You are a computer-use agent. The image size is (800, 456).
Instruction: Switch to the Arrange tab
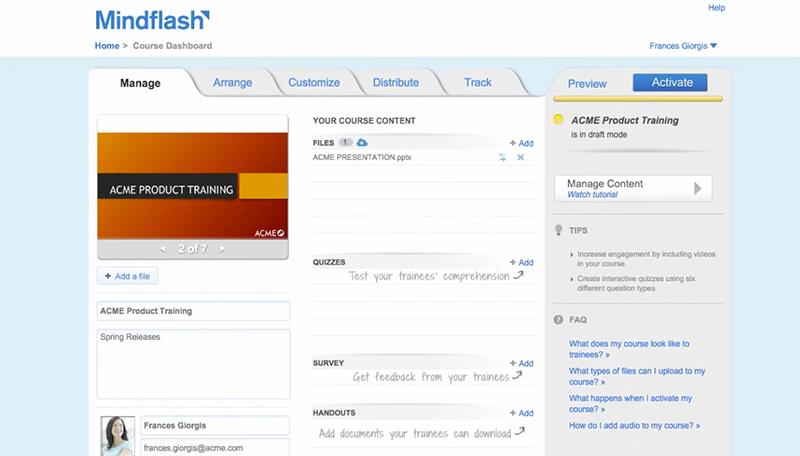coord(232,83)
